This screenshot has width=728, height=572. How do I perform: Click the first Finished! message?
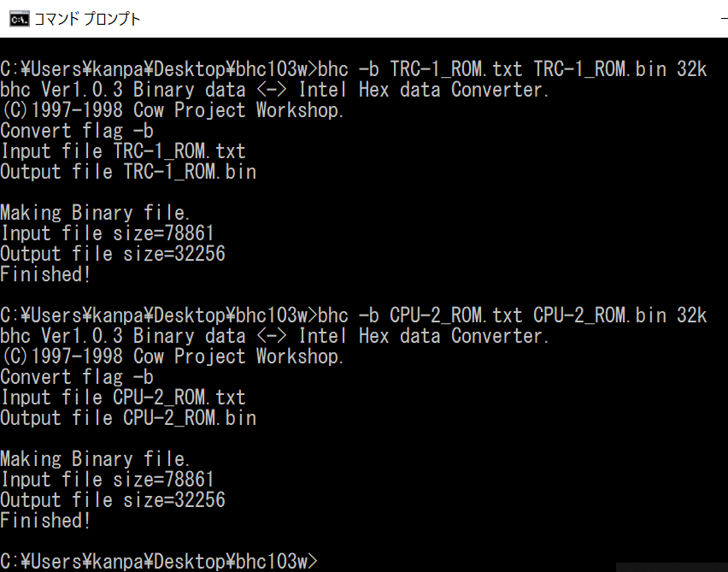click(47, 274)
